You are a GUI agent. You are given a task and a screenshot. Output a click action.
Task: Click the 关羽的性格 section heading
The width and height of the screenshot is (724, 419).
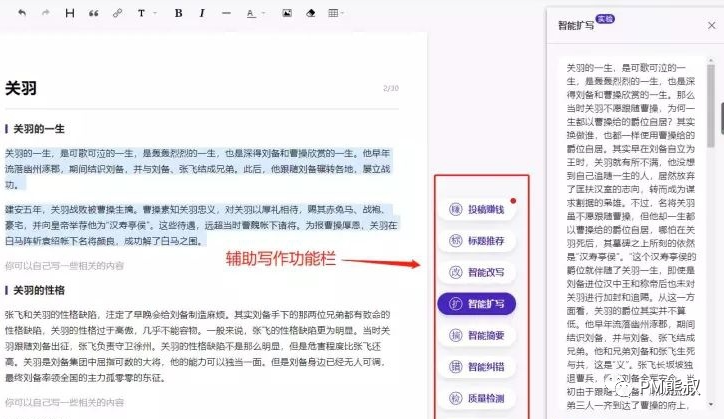(x=39, y=290)
